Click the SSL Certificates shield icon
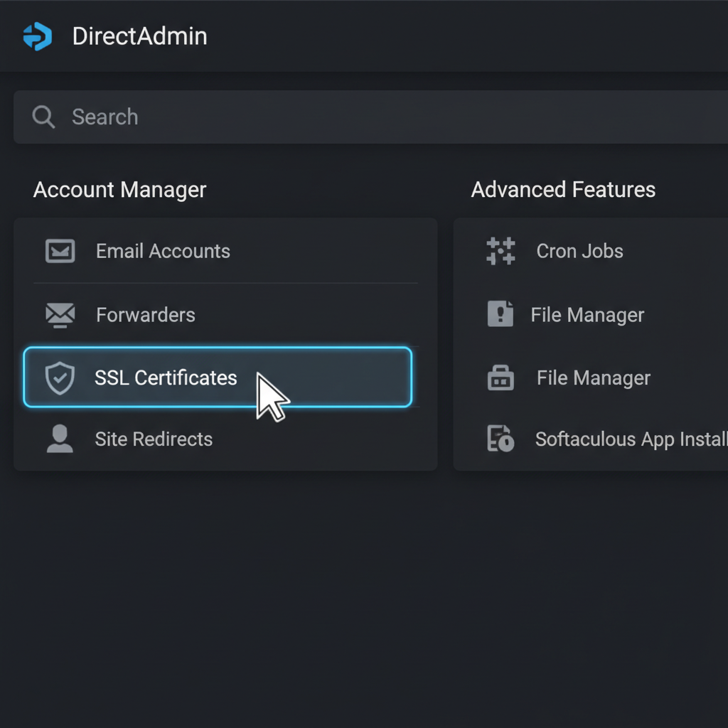728x728 pixels. 60,378
